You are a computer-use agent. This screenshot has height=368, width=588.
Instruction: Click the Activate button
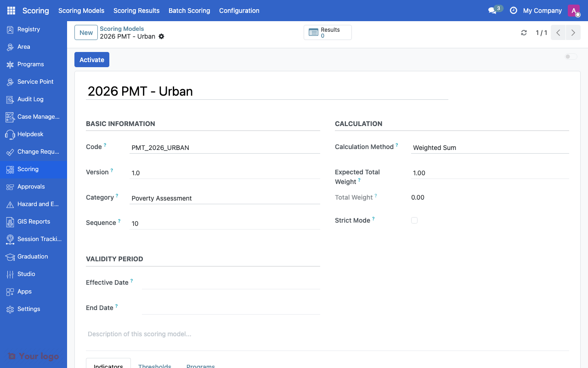tap(92, 60)
